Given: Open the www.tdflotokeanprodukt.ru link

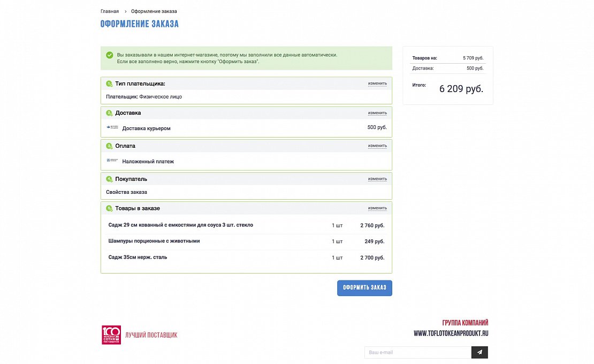Looking at the screenshot, I should [x=451, y=333].
